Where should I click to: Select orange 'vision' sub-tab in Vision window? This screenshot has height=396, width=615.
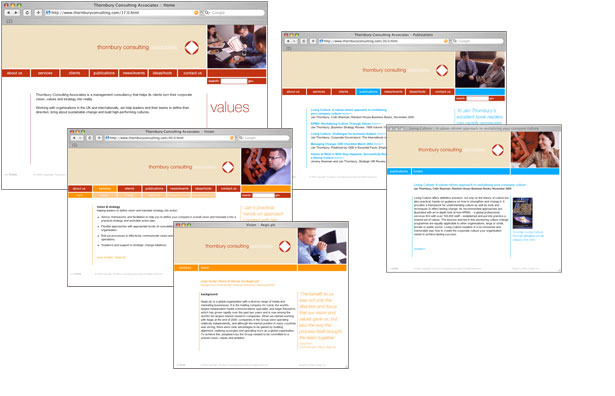[80, 195]
